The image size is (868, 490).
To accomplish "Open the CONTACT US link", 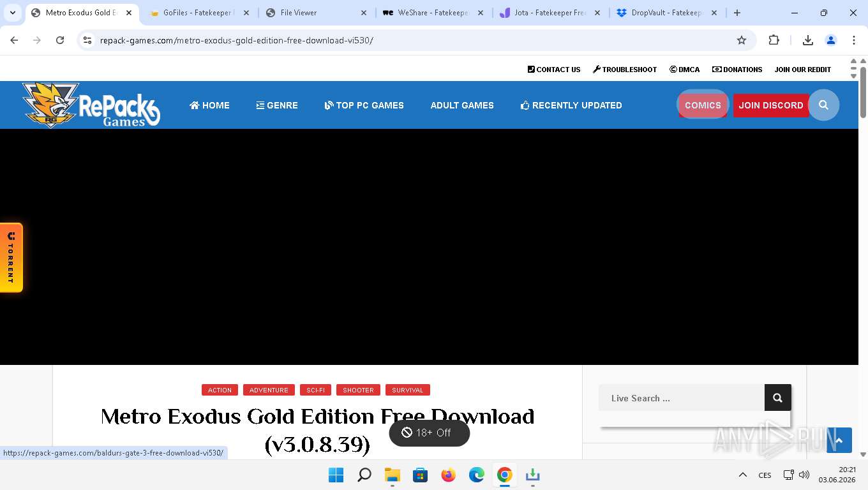I will point(554,70).
